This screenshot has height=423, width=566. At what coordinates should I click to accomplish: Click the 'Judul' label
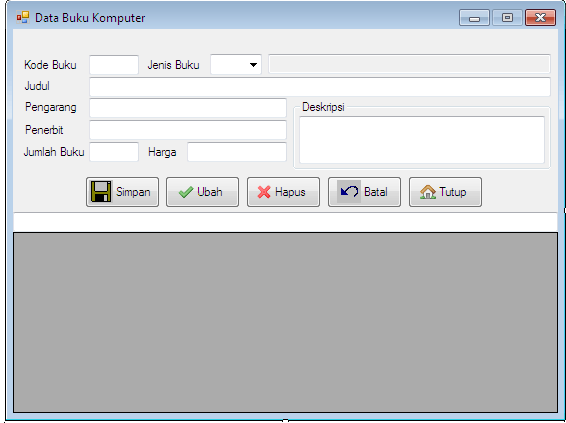pyautogui.click(x=37, y=86)
